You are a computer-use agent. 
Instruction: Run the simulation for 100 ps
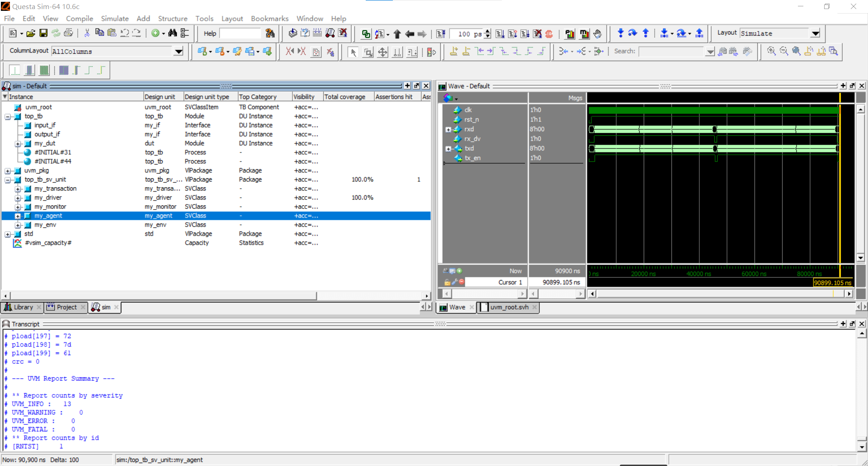[x=500, y=33]
